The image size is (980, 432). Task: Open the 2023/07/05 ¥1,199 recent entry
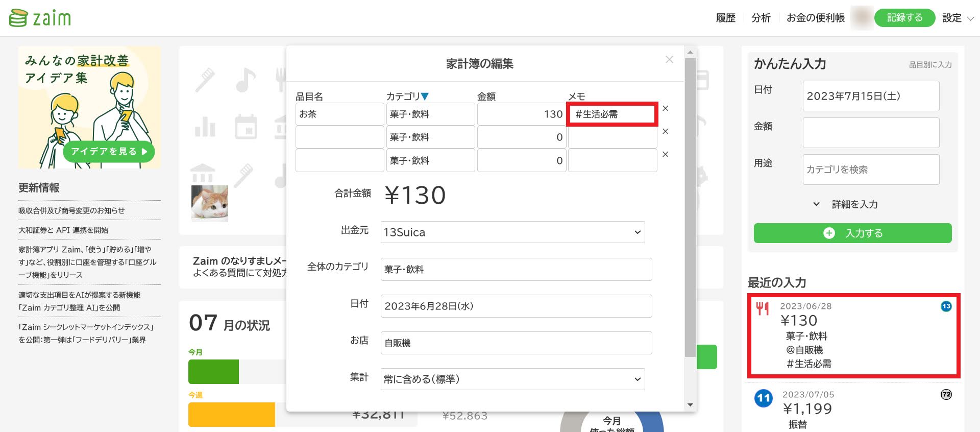coord(853,409)
